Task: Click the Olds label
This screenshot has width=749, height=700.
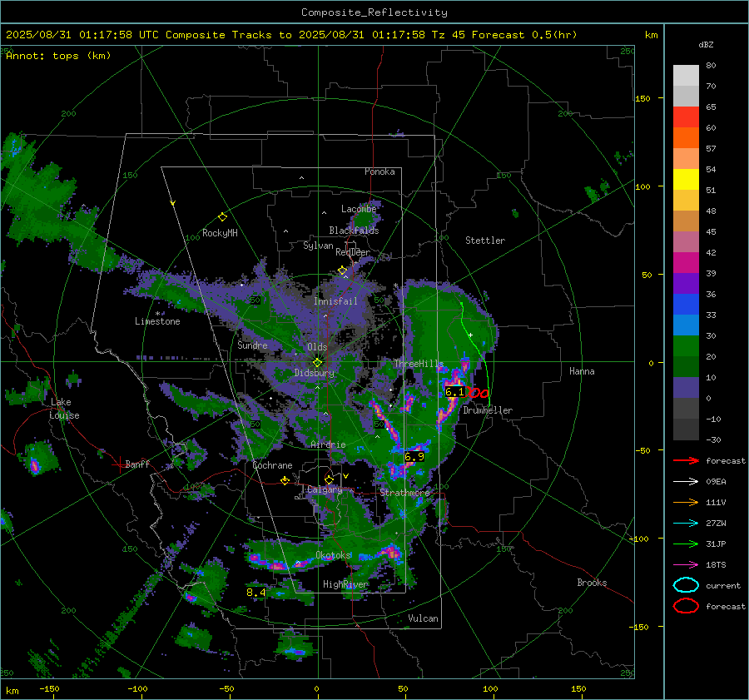Action: (317, 347)
